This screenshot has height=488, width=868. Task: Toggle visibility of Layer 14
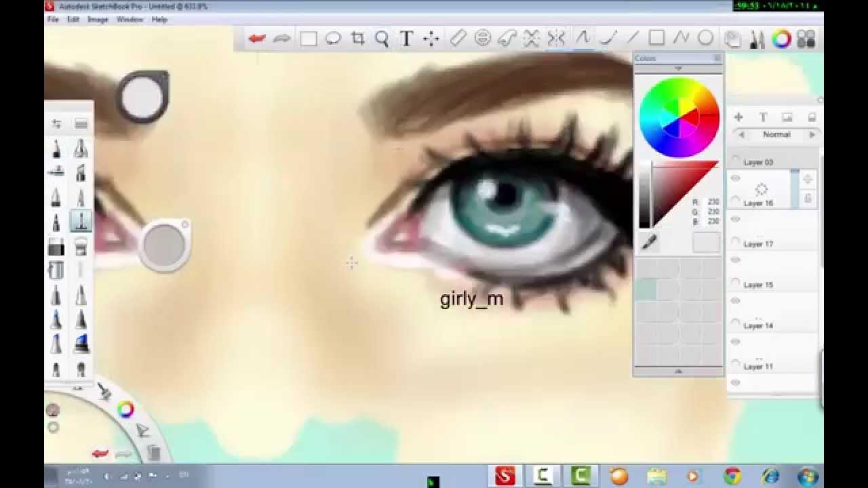(x=735, y=300)
